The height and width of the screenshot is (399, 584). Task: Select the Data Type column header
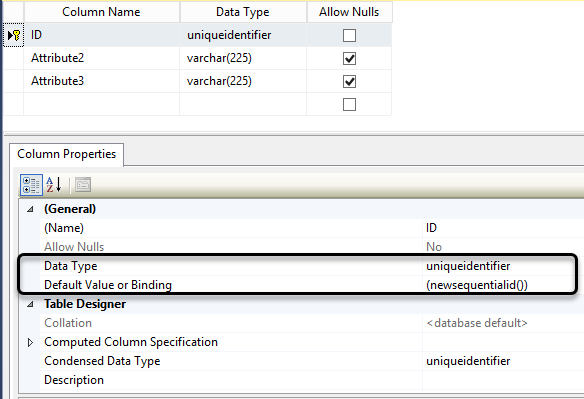click(243, 12)
